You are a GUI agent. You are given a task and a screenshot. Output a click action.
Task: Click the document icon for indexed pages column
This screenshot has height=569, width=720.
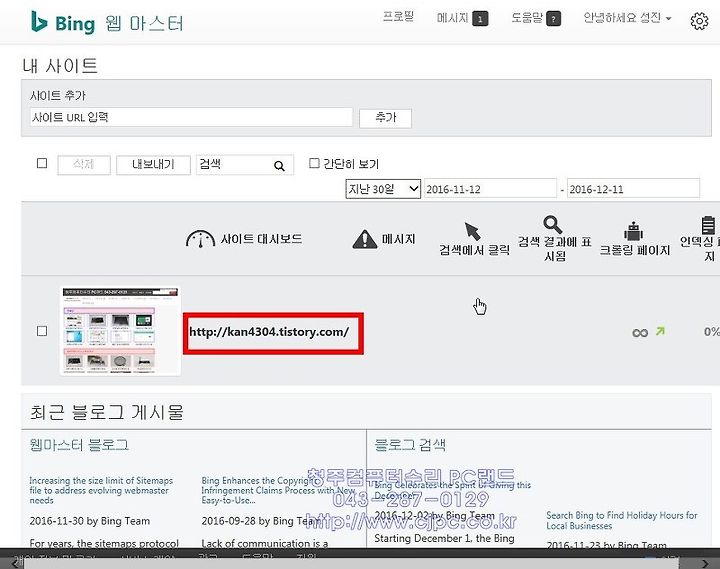point(709,225)
